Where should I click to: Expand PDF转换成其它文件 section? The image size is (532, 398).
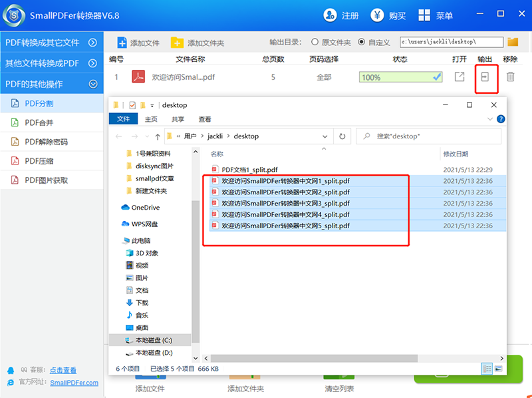tap(52, 43)
